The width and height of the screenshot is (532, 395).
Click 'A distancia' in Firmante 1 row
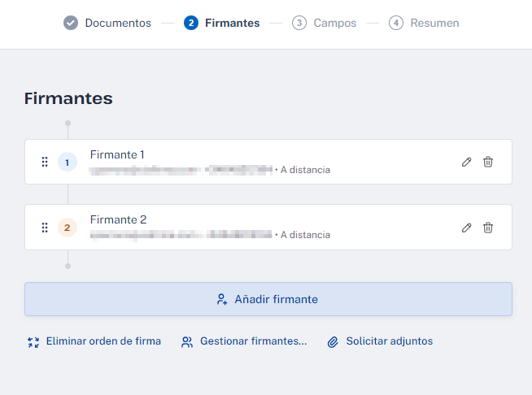[305, 170]
